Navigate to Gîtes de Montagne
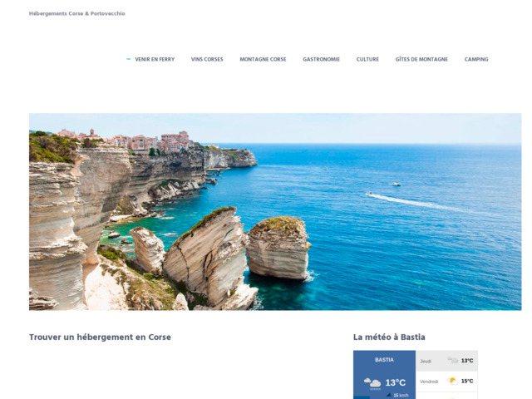This screenshot has width=532, height=399. click(x=421, y=59)
